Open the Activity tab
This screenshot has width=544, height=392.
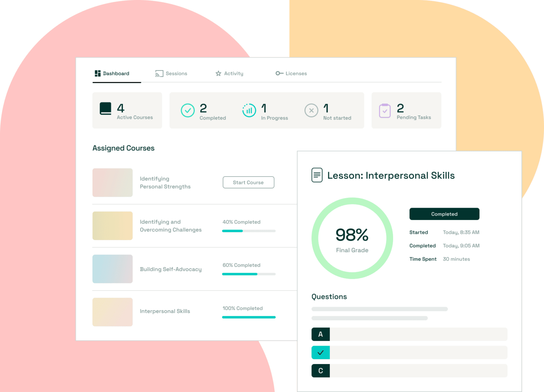(229, 74)
